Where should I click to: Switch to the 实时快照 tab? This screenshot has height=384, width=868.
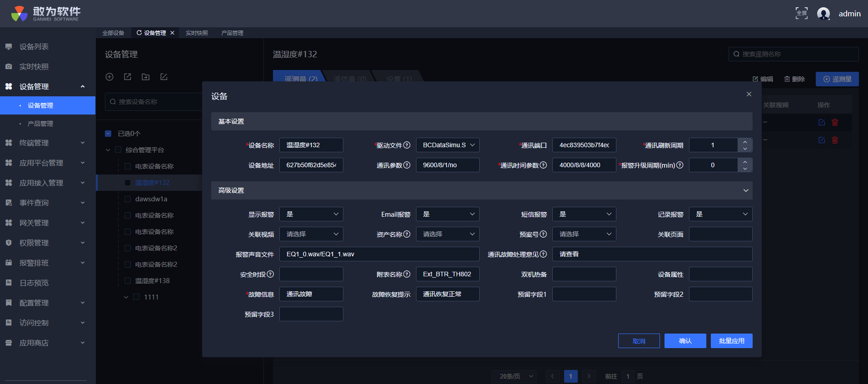coord(197,33)
